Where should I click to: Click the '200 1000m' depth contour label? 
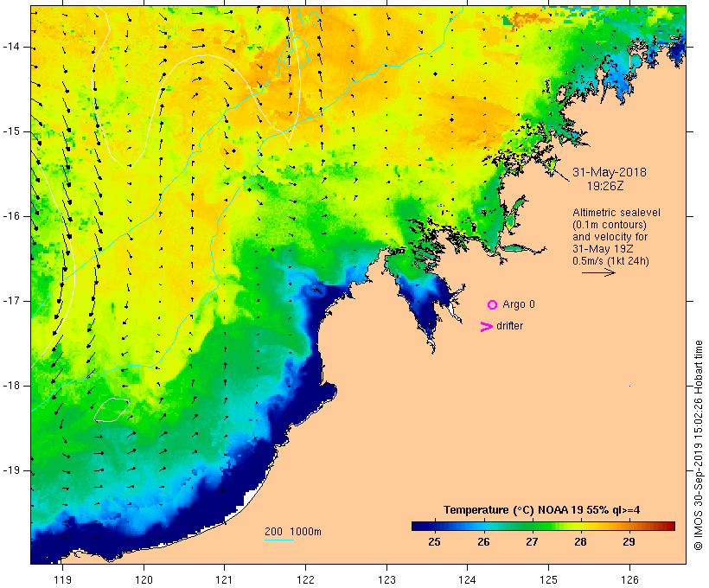click(293, 532)
